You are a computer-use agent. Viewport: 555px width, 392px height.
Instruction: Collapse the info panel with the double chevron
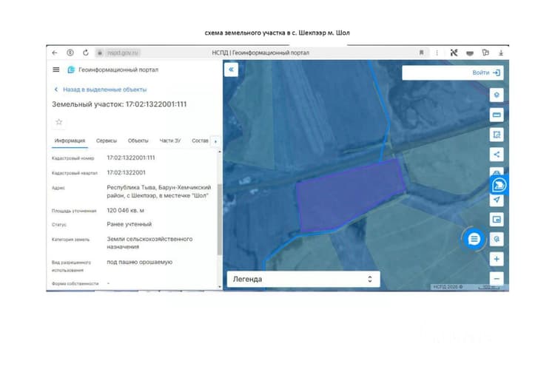[231, 70]
